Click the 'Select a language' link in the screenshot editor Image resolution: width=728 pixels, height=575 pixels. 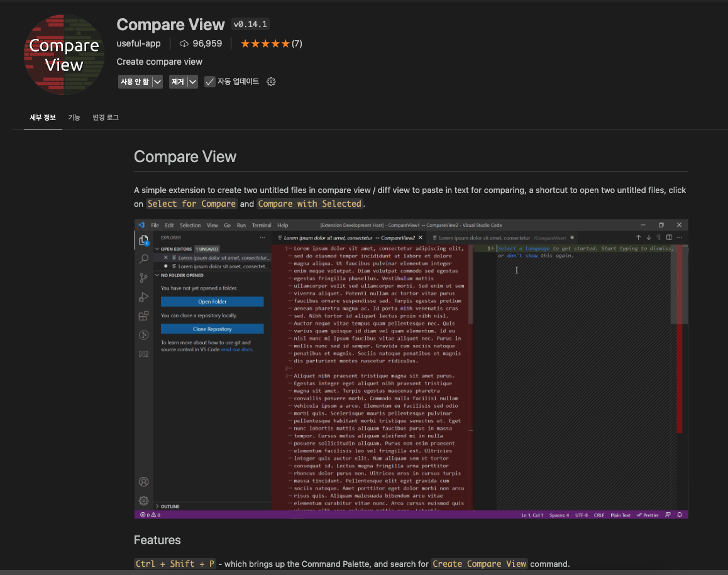[524, 249]
